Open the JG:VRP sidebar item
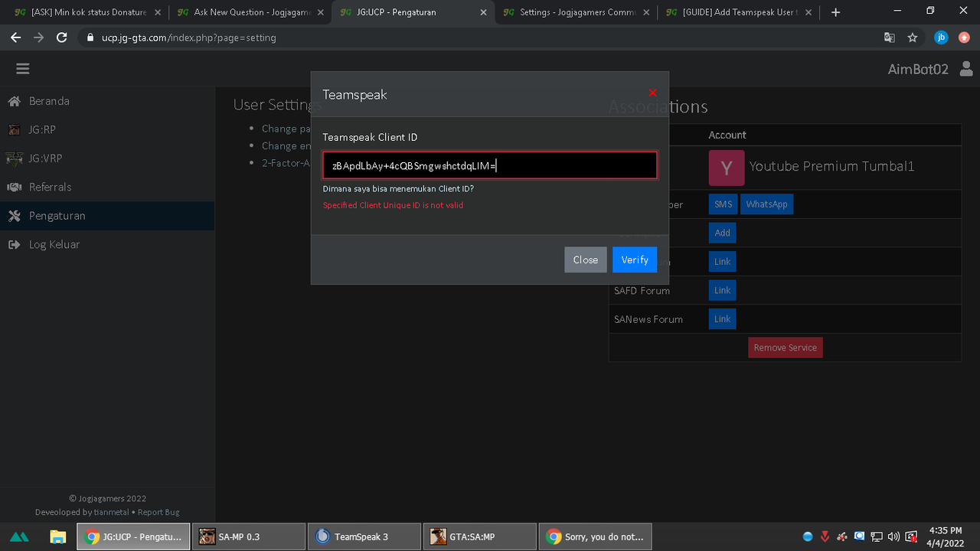 (107, 158)
